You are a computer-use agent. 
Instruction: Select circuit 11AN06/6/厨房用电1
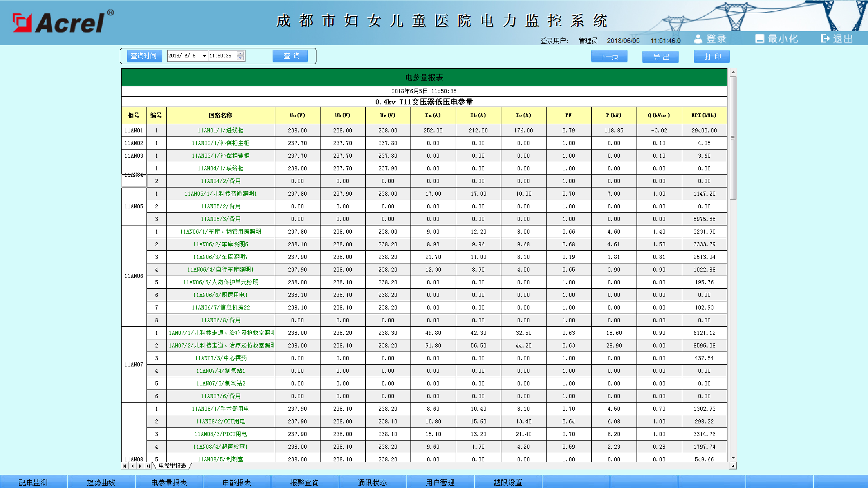pyautogui.click(x=221, y=295)
